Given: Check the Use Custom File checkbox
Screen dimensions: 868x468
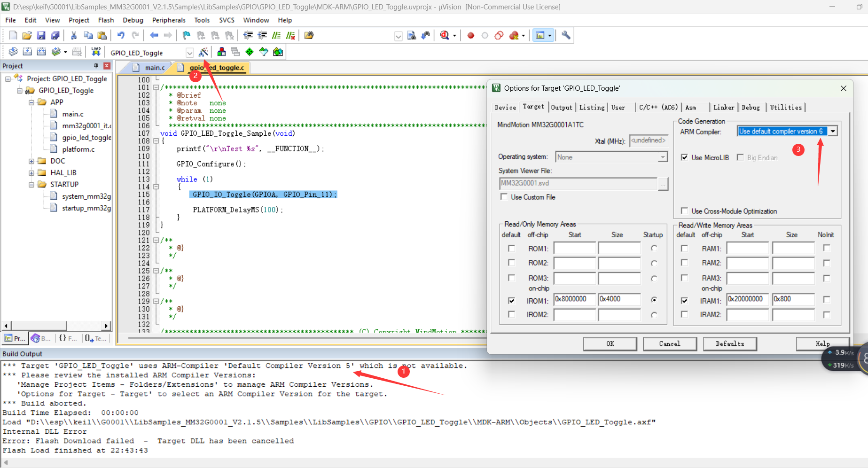Looking at the screenshot, I should click(504, 197).
